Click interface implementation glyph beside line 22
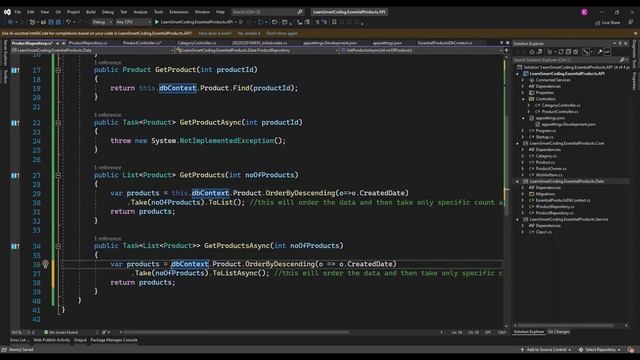The height and width of the screenshot is (360, 640). [15, 123]
